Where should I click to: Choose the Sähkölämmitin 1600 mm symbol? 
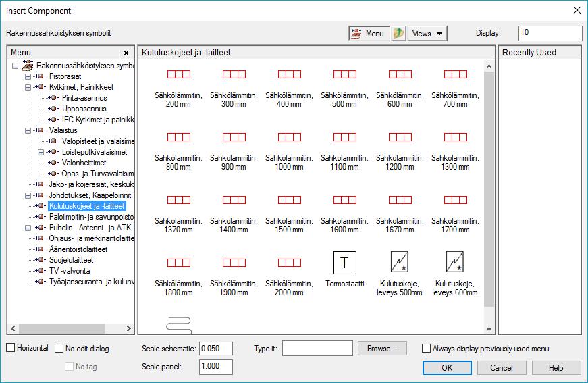(344, 200)
